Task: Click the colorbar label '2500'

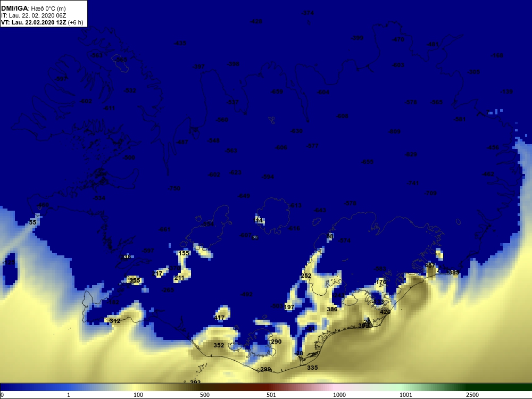Action: (472, 395)
